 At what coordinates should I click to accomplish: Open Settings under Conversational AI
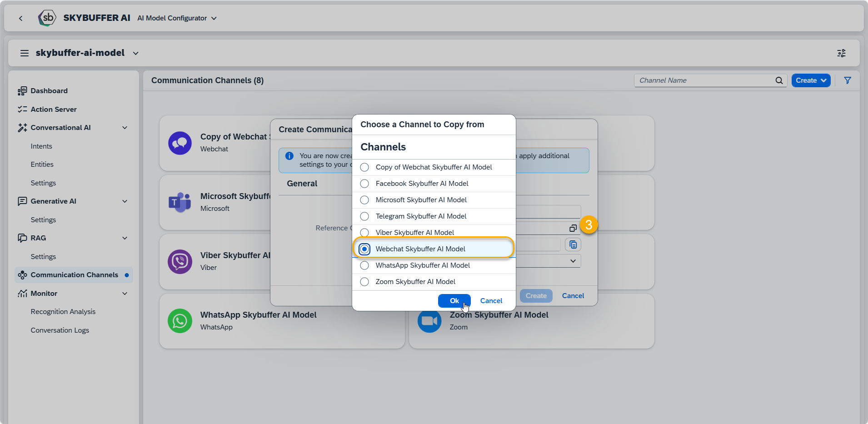coord(43,183)
